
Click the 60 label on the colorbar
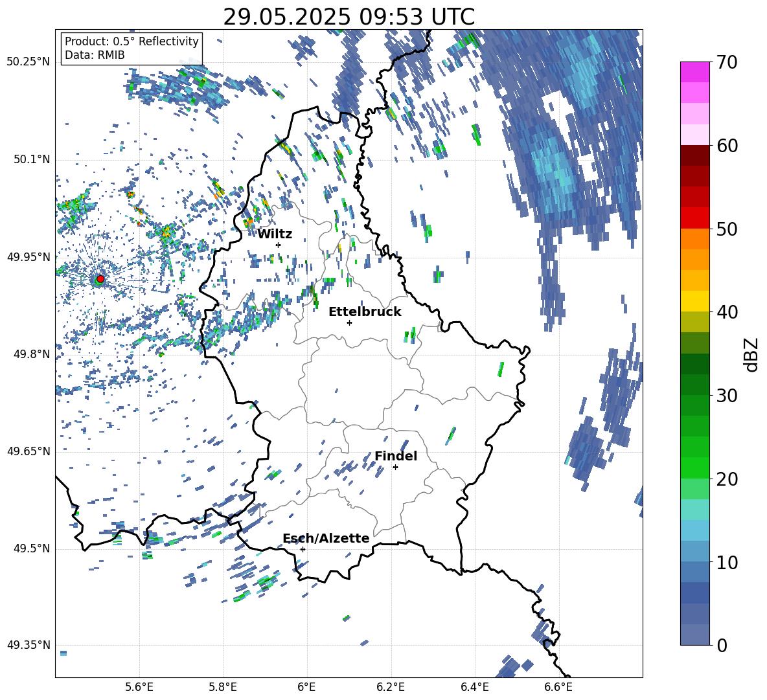pyautogui.click(x=726, y=146)
